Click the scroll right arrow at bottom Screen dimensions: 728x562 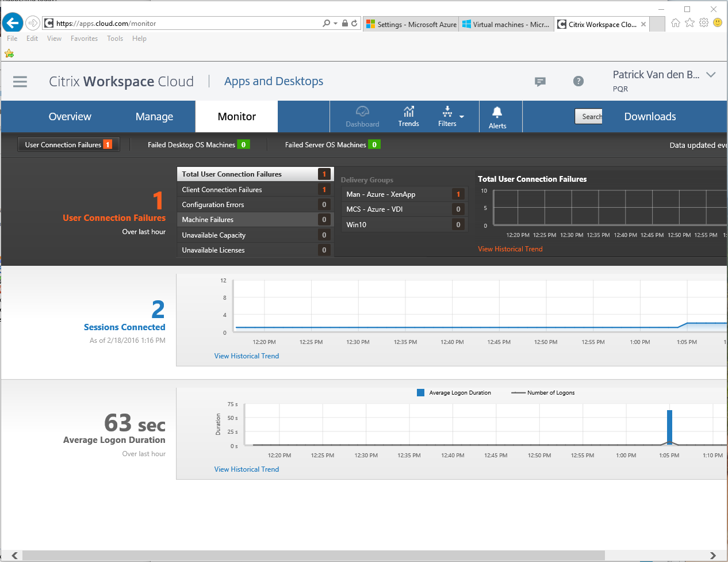pos(712,556)
